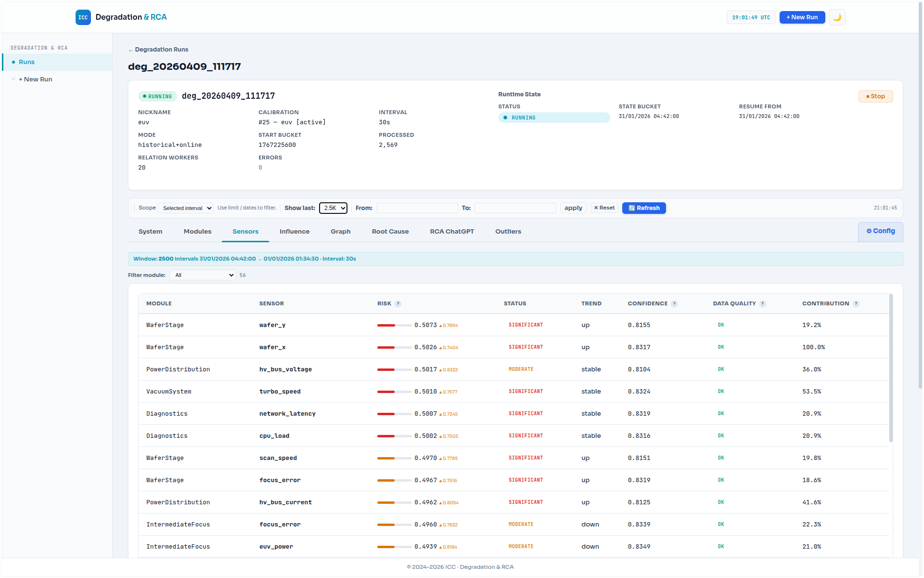Toggle dark mode moon icon
Image resolution: width=924 pixels, height=578 pixels.
point(837,17)
